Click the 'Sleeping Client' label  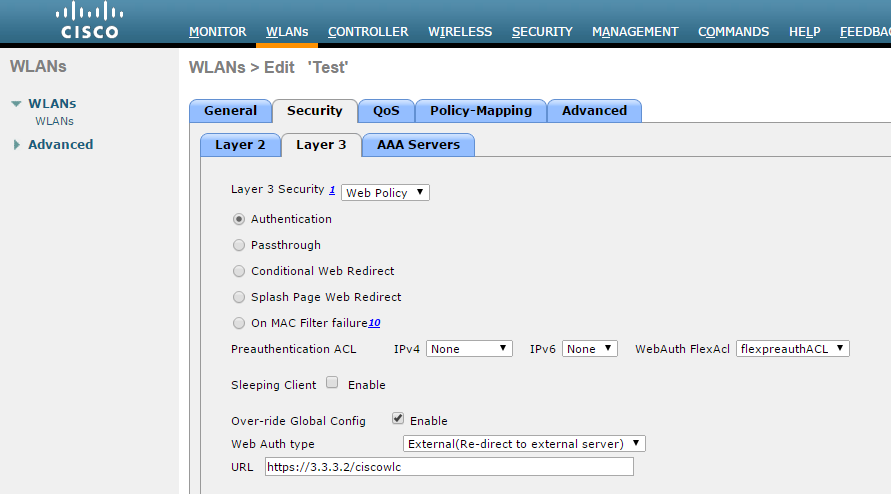click(273, 385)
